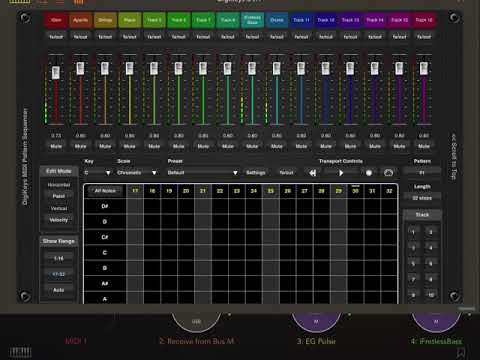The image size is (480, 360).
Task: Select track number 4 in Track panel
Action: pyautogui.click(x=431, y=248)
